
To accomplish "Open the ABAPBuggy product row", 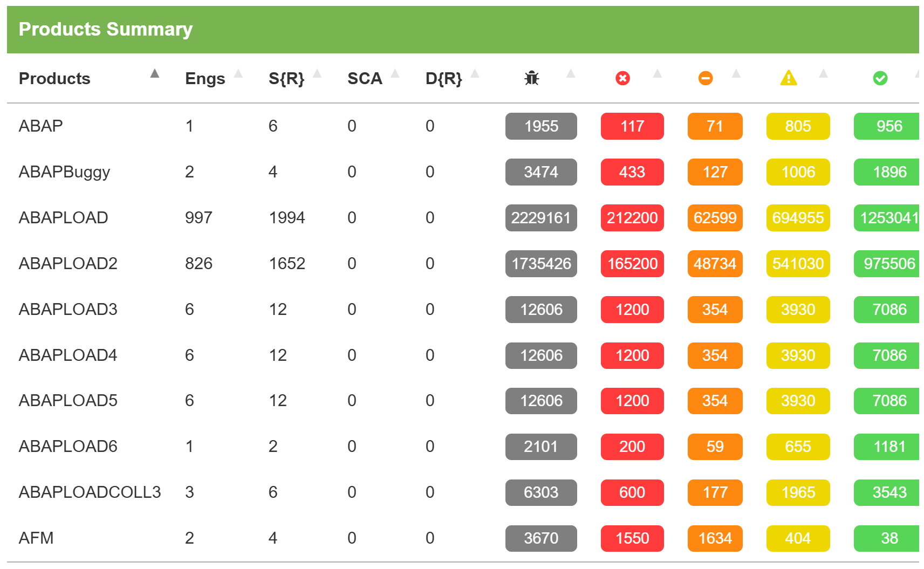I will coord(64,172).
